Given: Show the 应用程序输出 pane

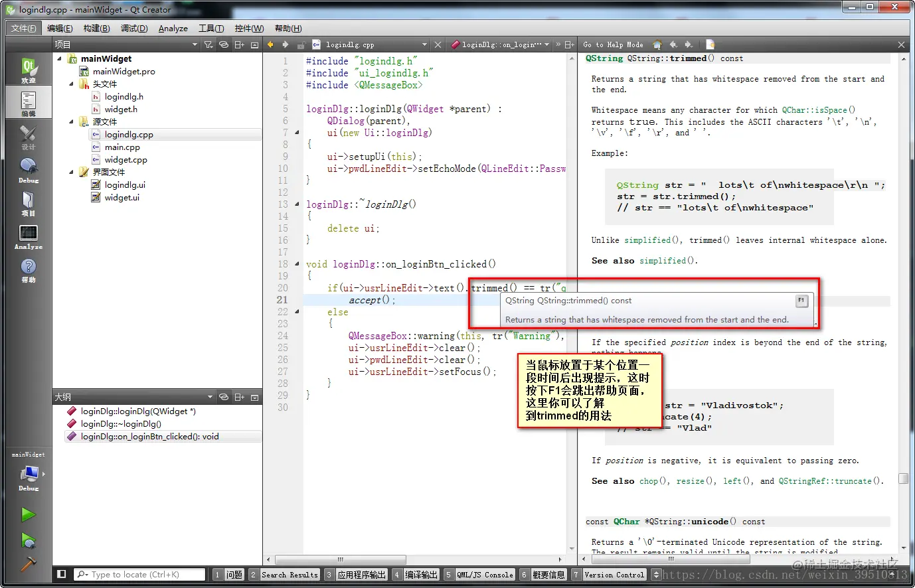Looking at the screenshot, I should 355,575.
